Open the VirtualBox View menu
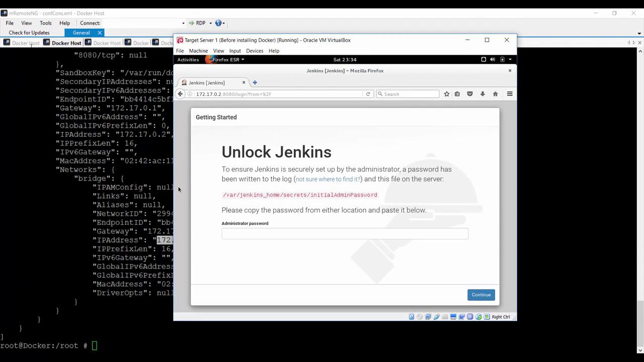 218,51
